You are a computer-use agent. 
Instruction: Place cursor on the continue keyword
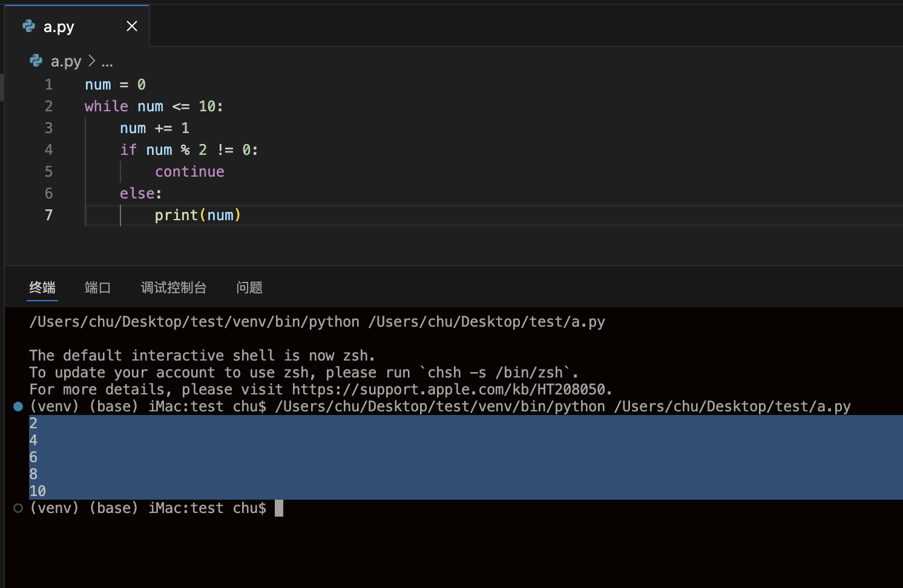click(189, 172)
